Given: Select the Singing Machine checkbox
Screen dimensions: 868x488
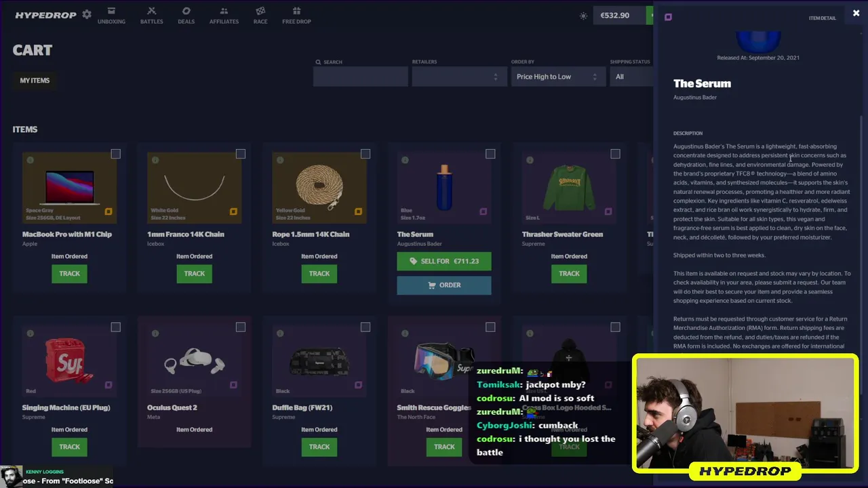Looking at the screenshot, I should click(116, 327).
